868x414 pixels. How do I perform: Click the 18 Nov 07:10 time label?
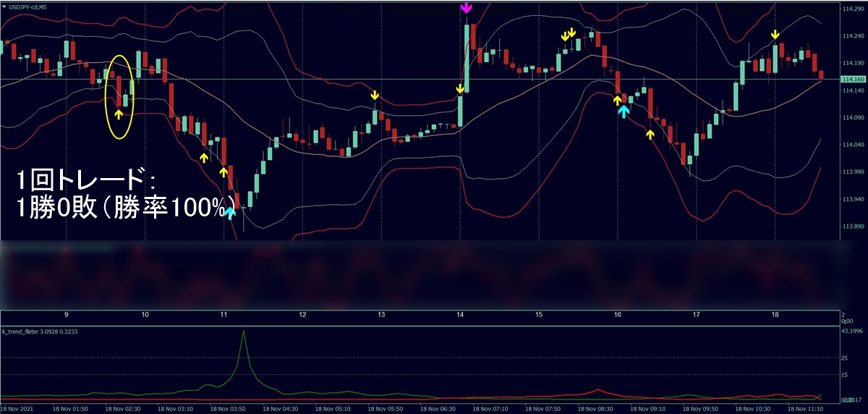tap(490, 408)
